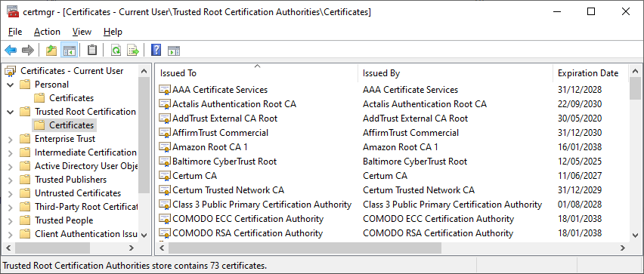The image size is (644, 274).
Task: Toggle the Show/Hide Action Pane icon
Action: [174, 51]
